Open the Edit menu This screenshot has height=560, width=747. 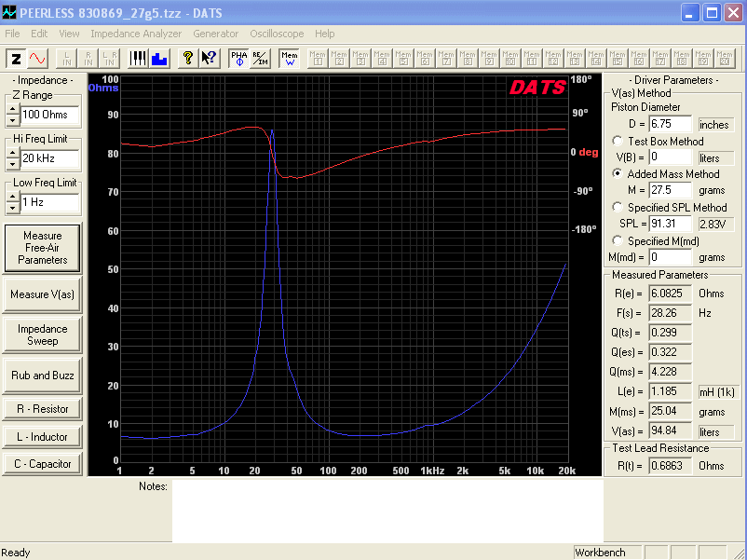pos(39,34)
